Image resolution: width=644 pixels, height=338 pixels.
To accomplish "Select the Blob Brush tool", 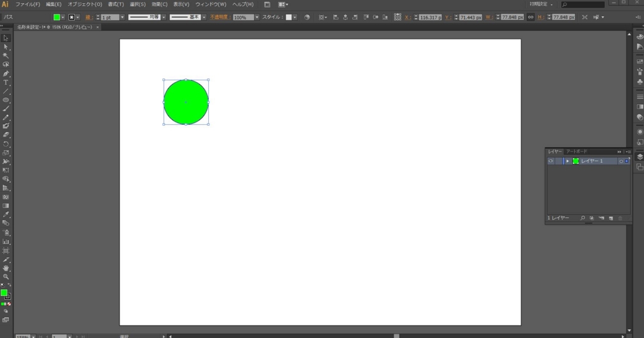I will click(6, 126).
